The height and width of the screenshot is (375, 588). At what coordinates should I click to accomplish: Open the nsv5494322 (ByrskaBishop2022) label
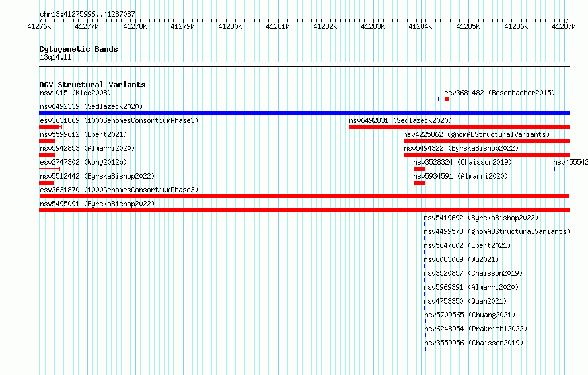(x=461, y=148)
